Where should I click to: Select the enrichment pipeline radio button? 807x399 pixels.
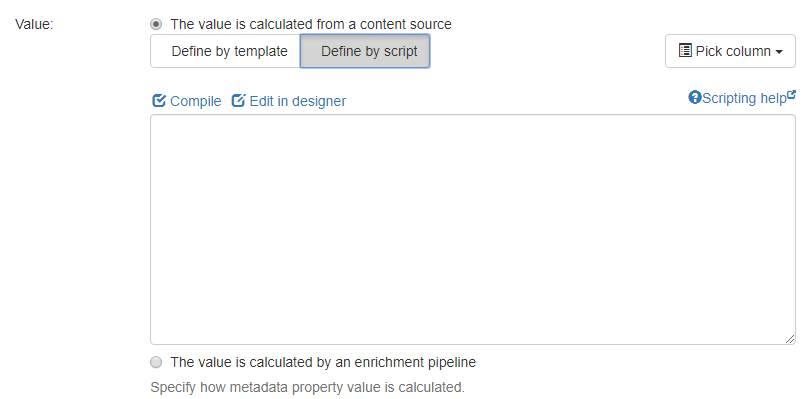(x=156, y=362)
